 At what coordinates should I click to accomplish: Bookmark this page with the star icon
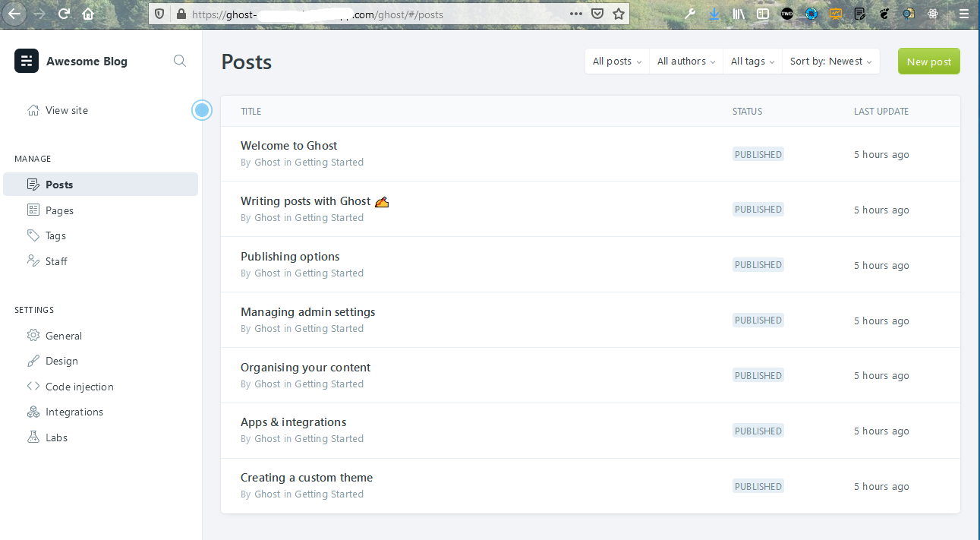[619, 14]
